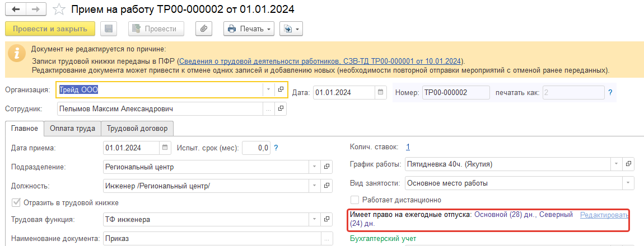Open attached files with paperclip icon
The height and width of the screenshot is (246, 644).
[204, 29]
